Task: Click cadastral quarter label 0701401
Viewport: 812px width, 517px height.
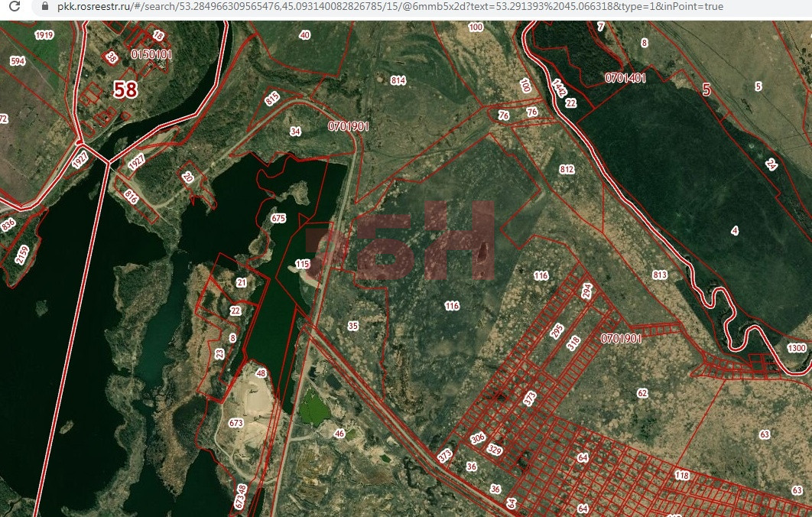Action: 625,78
